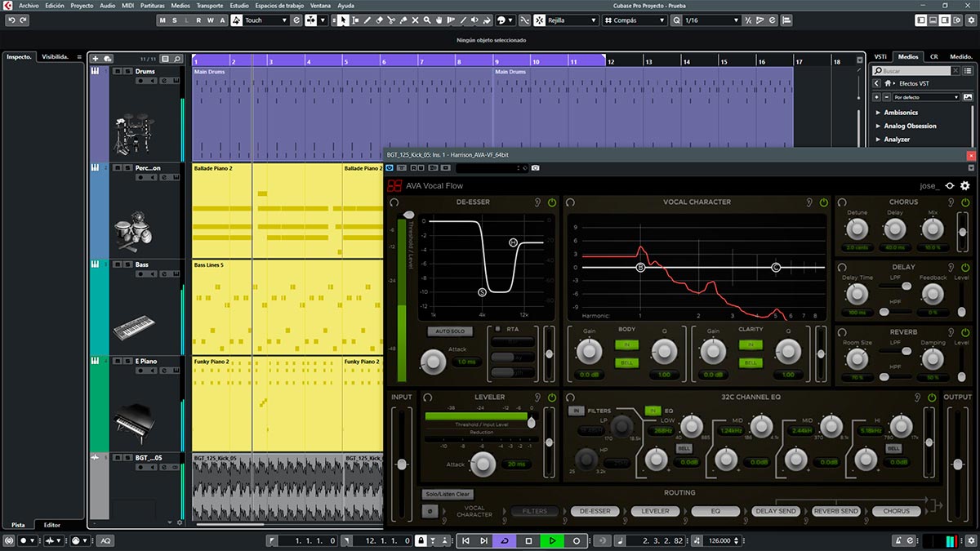Undo the last action with the toolbar arrow
Screen dimensions: 980x551
tap(12, 20)
